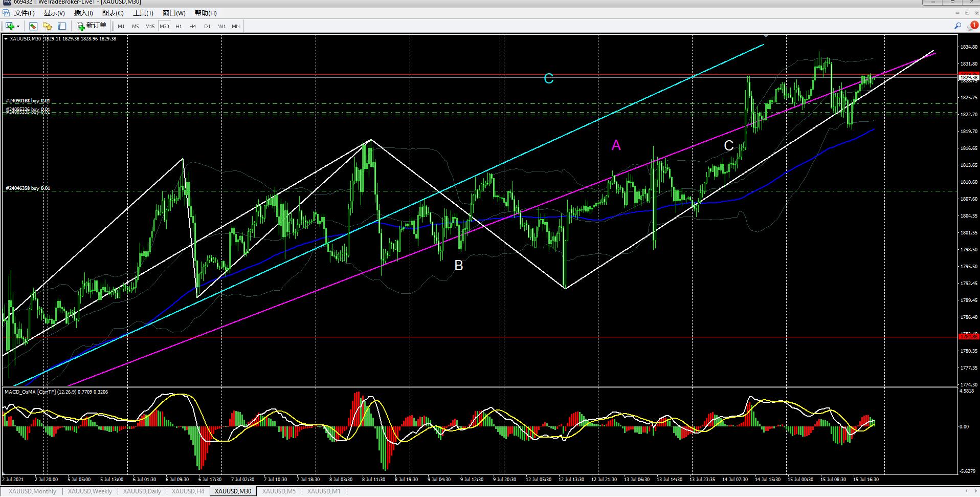Image resolution: width=980 pixels, height=497 pixels.
Task: Expand the new chart dropdown arrow
Action: coord(18,26)
